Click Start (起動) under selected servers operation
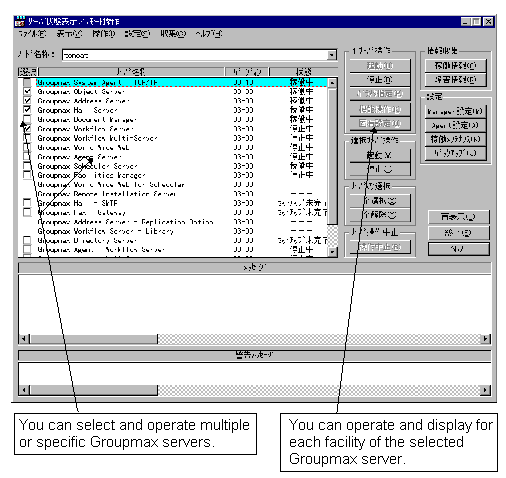The width and height of the screenshot is (506, 478). coord(380,155)
